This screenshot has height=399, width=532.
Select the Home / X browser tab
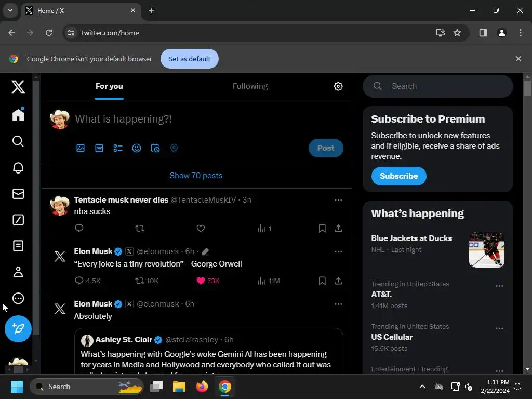82,11
